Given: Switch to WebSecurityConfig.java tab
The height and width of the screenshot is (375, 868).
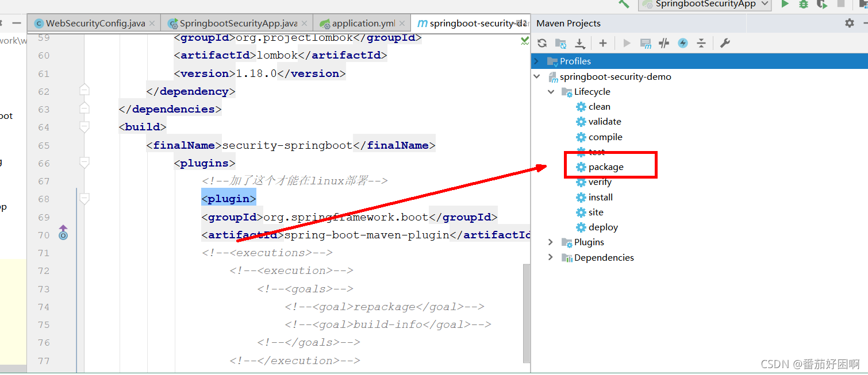Looking at the screenshot, I should [94, 24].
